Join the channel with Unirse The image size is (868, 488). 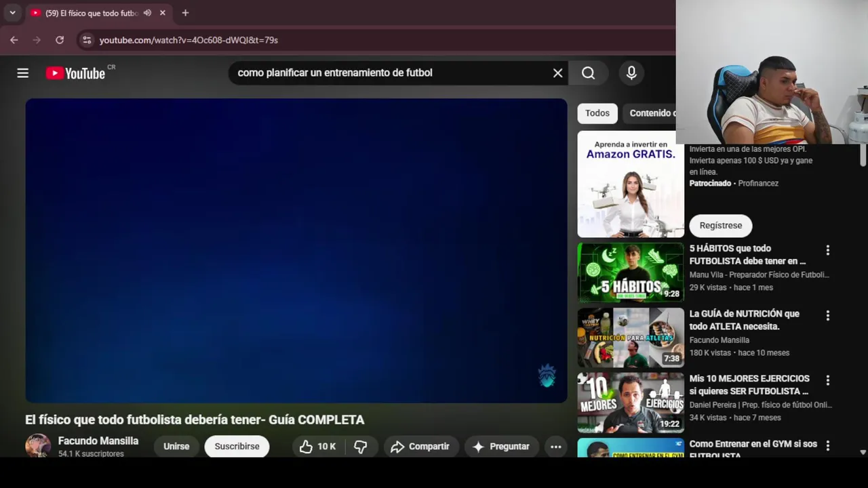tap(176, 447)
